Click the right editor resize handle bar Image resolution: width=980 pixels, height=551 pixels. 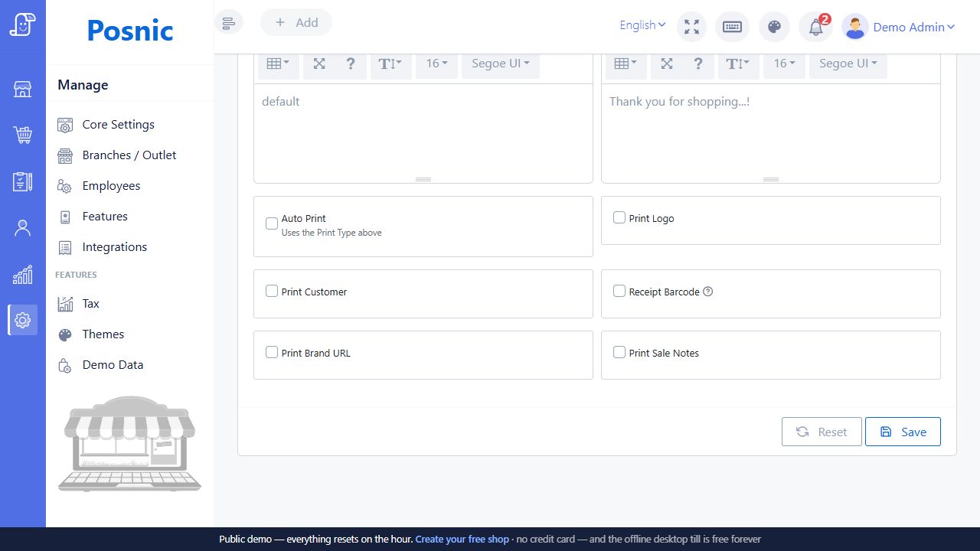(771, 179)
